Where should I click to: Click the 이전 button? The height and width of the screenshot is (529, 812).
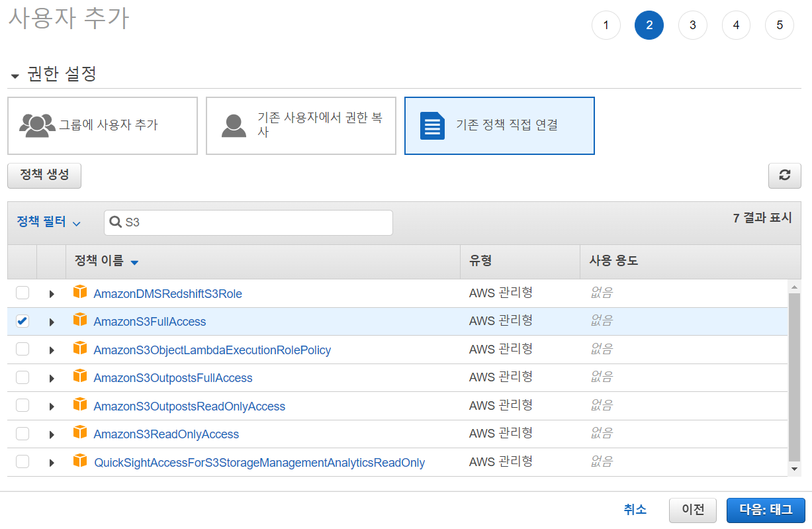(693, 510)
